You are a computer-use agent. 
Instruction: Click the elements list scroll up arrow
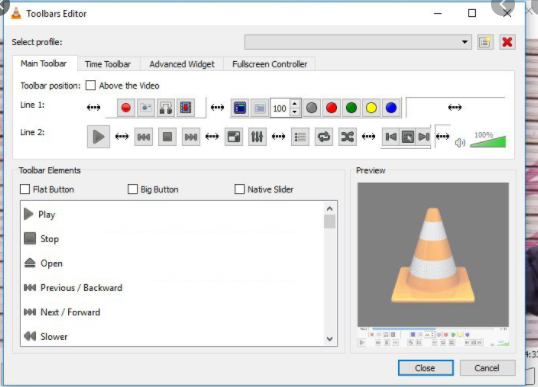click(330, 209)
